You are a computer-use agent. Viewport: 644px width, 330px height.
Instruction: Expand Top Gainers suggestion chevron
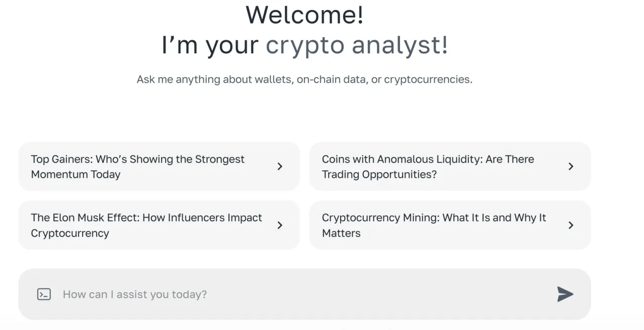pyautogui.click(x=280, y=166)
